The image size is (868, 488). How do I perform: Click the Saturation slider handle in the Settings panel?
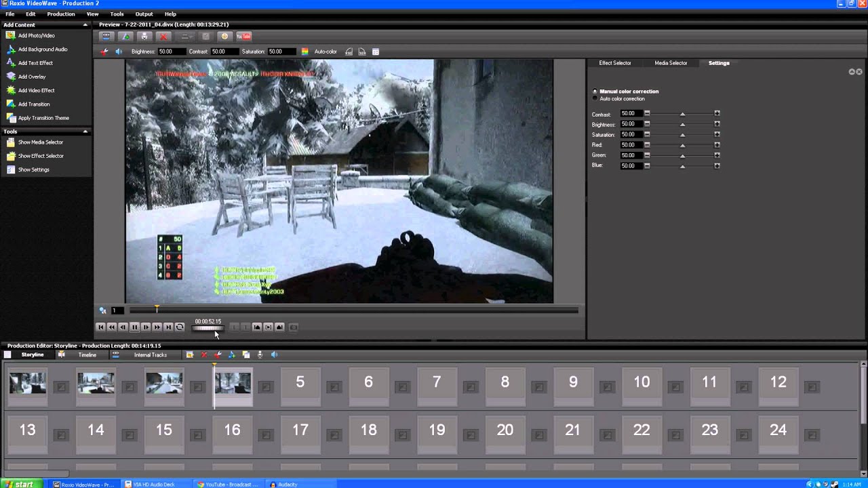(x=682, y=135)
